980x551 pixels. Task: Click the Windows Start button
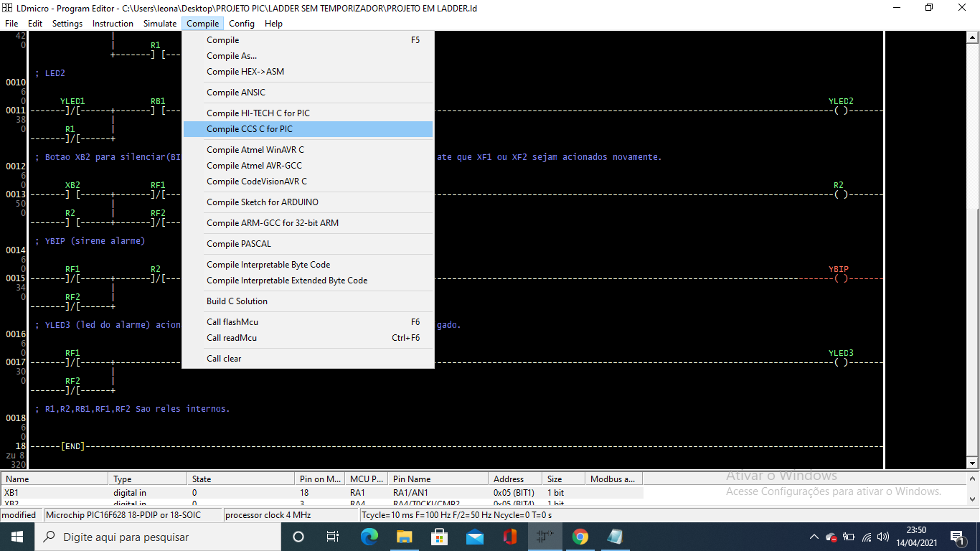coord(17,537)
